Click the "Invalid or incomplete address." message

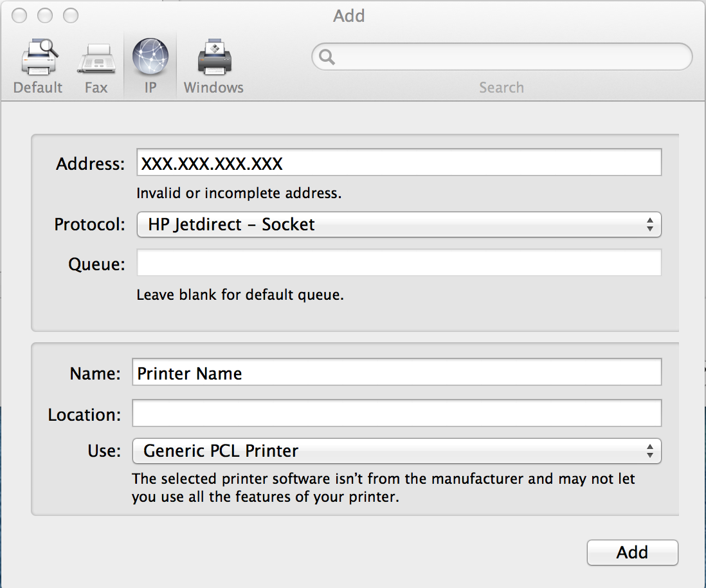coord(239,193)
